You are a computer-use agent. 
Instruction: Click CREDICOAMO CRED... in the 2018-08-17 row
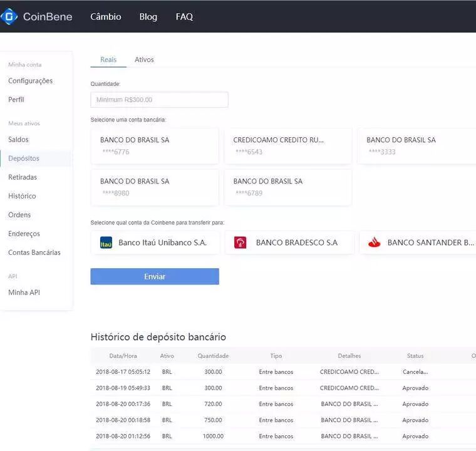[x=349, y=371]
